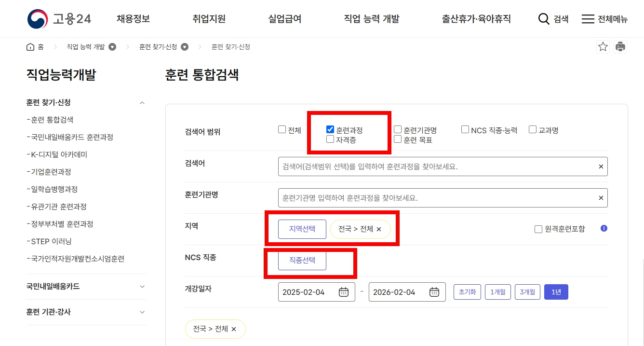Add page to favorites with the star icon
Viewport: 644px width, 346px height.
tap(603, 46)
